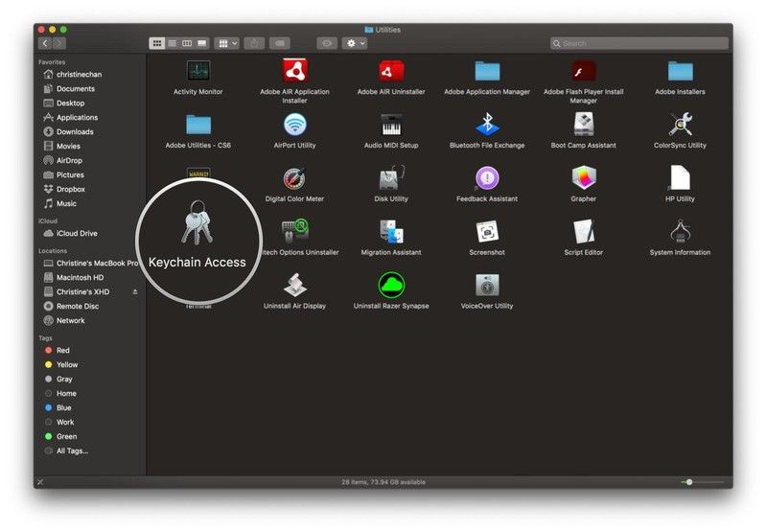Select iCloud Drive in sidebar
Screen dimensions: 767x532
tap(77, 233)
